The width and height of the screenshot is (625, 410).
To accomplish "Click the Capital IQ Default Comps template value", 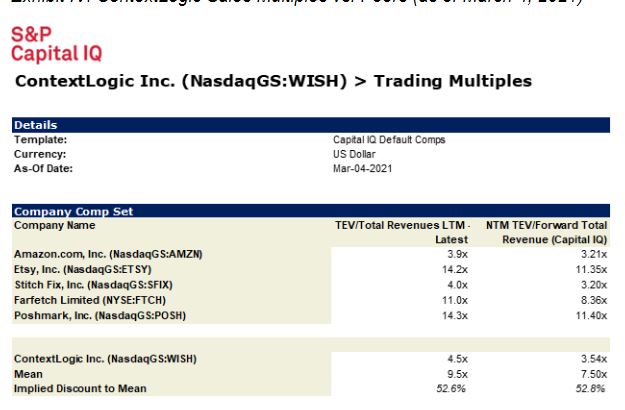I will point(389,141).
